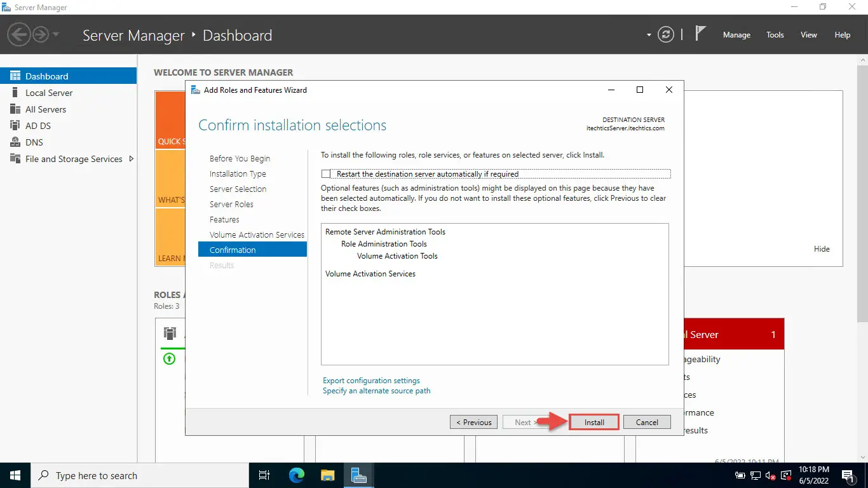Go to the Server Roles wizard step
Viewport: 868px width, 488px height.
tap(232, 205)
